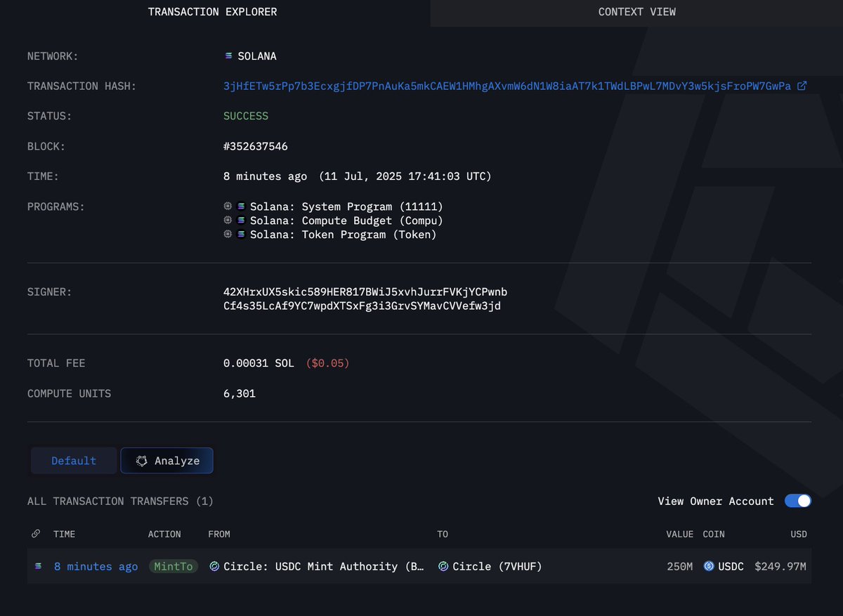Image resolution: width=843 pixels, height=616 pixels.
Task: Sort transfers by the VALUE column
Action: click(x=680, y=534)
